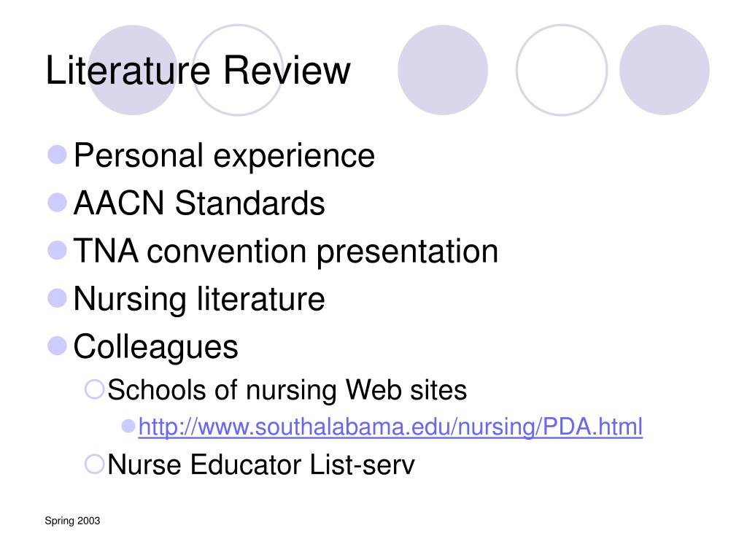The width and height of the screenshot is (747, 560).
Task: Select the Colleagues bullet text
Action: 155,347
